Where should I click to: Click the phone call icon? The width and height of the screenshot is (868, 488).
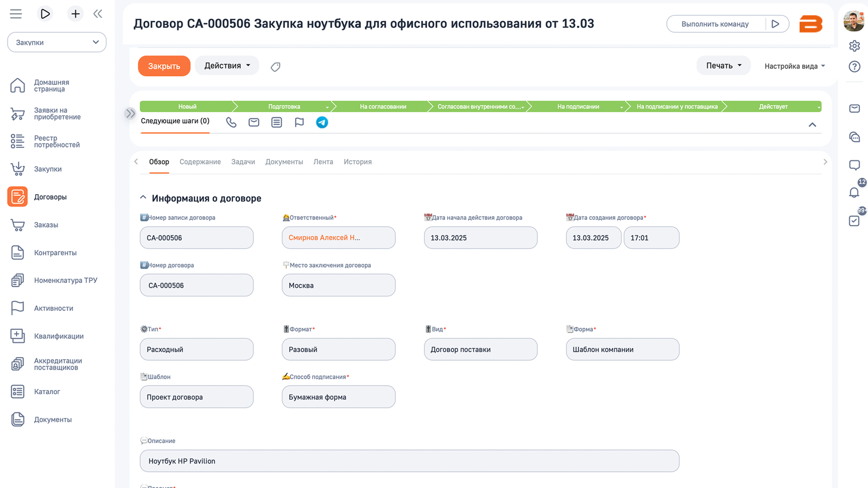[x=231, y=122]
